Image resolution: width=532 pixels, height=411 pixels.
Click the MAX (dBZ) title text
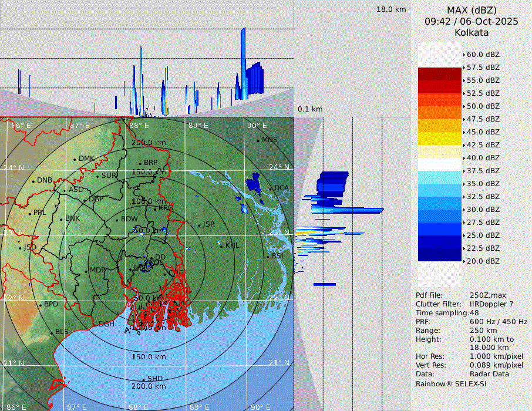point(471,10)
